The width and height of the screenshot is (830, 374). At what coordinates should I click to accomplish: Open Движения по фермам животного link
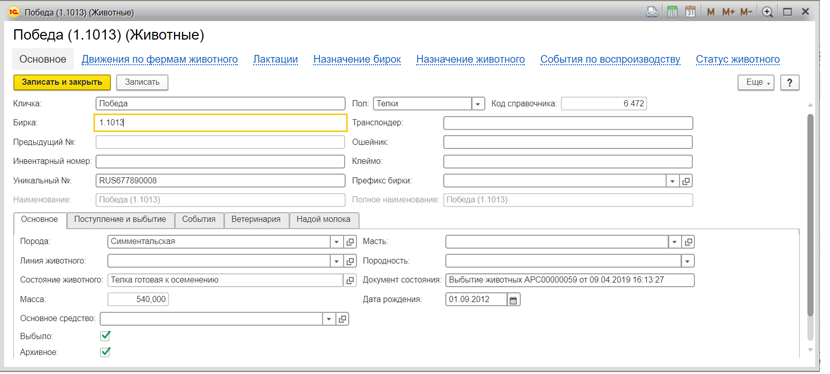pos(159,59)
